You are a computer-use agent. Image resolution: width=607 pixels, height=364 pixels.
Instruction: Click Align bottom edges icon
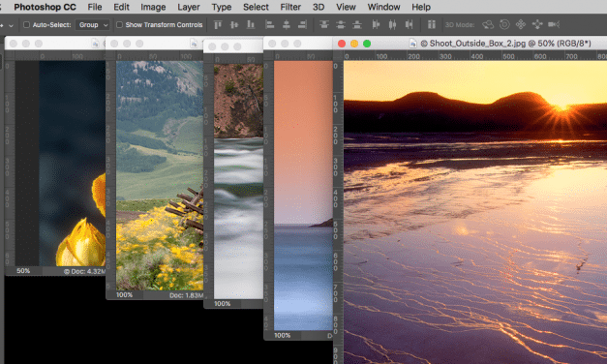point(251,25)
